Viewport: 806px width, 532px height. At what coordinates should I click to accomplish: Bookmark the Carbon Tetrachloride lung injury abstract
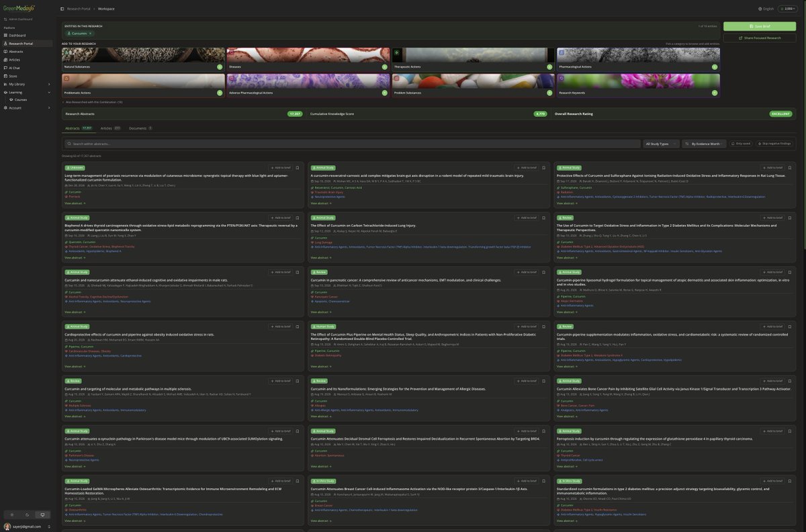[x=543, y=218]
